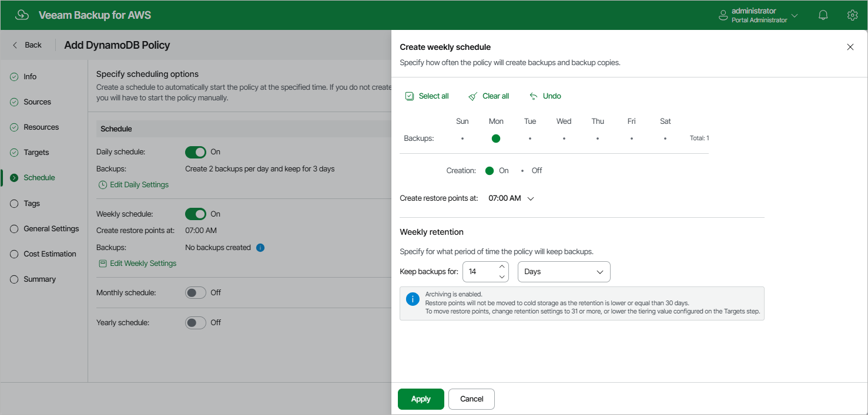Click the 'Total: 1' backups count
Image resolution: width=868 pixels, height=415 pixels.
[x=699, y=139]
